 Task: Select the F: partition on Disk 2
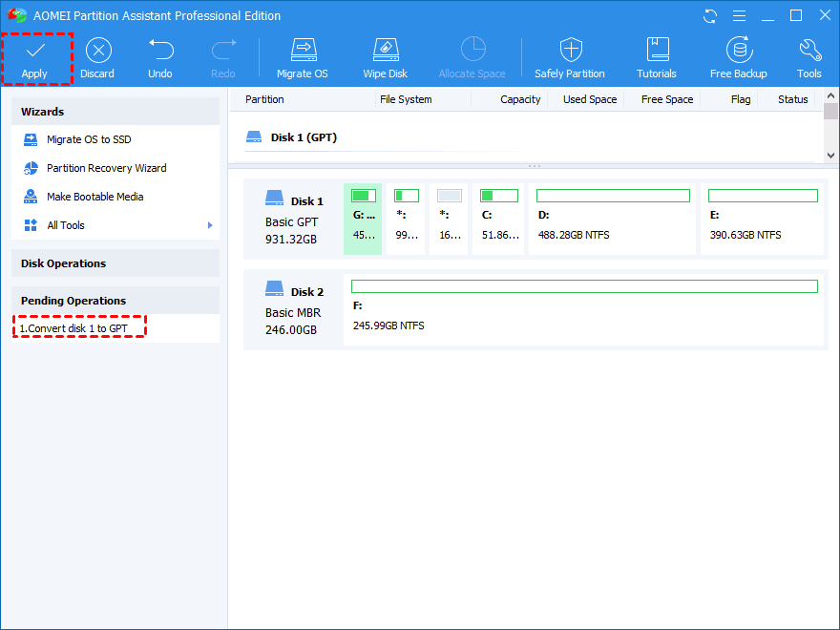584,309
